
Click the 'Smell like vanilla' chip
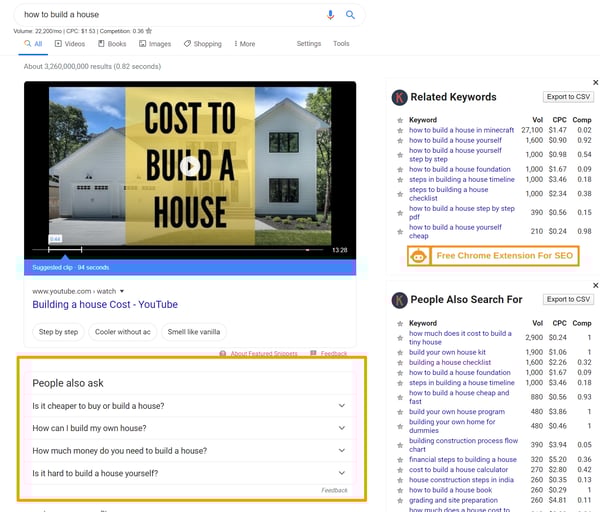194,332
